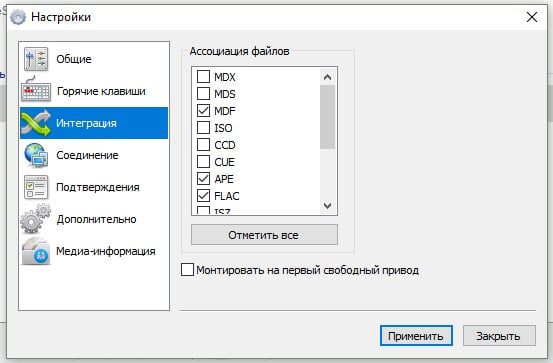The height and width of the screenshot is (363, 553).
Task: Open Дополнительно gears icon
Action: [36, 219]
